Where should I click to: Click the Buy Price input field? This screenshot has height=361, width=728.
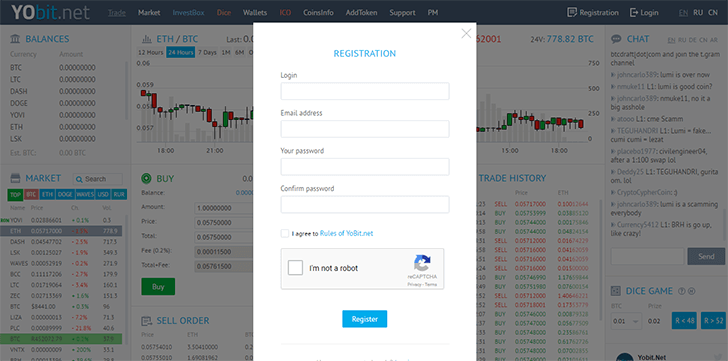[224, 223]
